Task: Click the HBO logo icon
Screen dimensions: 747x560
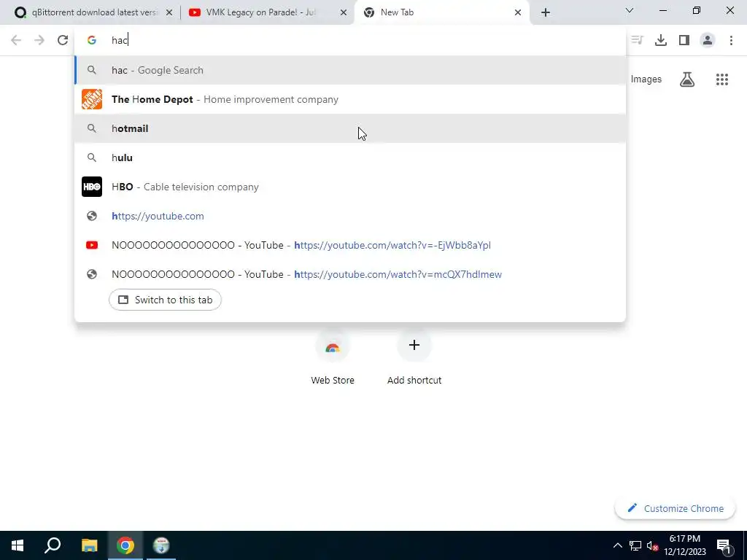Action: point(92,187)
